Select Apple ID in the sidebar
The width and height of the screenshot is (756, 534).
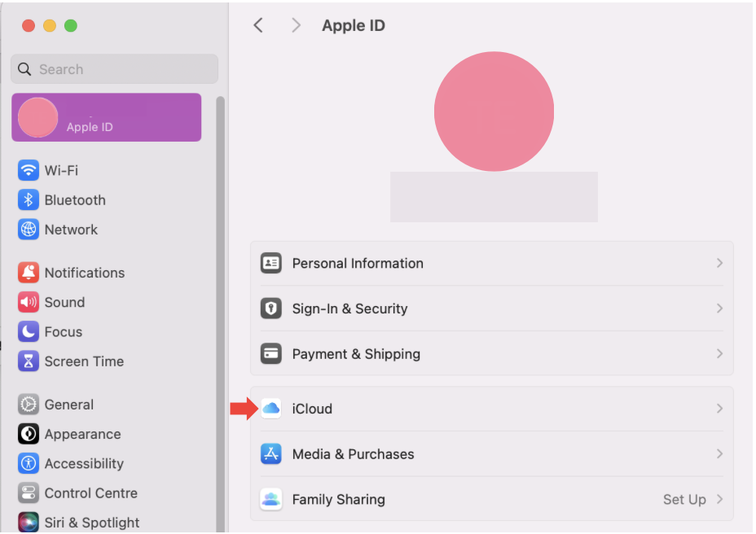(106, 117)
